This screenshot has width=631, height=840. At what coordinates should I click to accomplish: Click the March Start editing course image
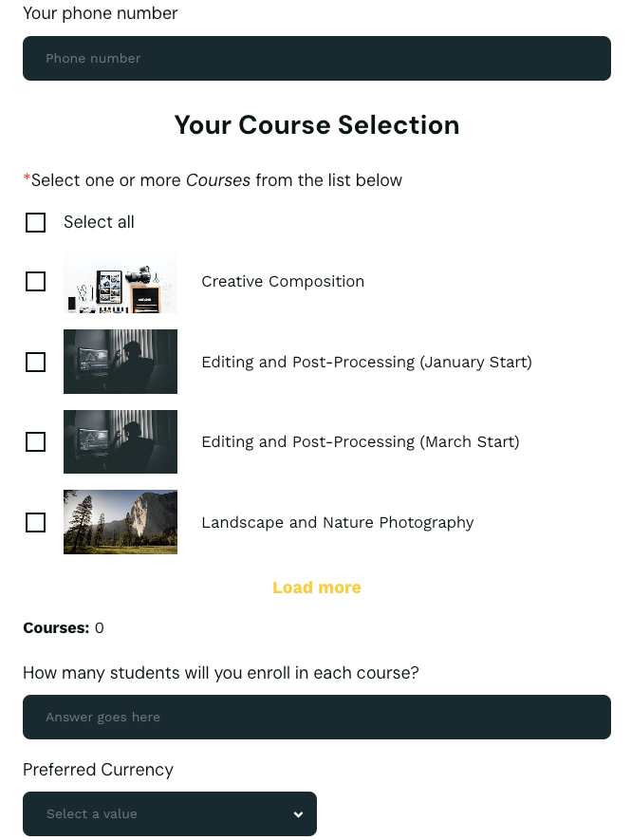tap(120, 441)
